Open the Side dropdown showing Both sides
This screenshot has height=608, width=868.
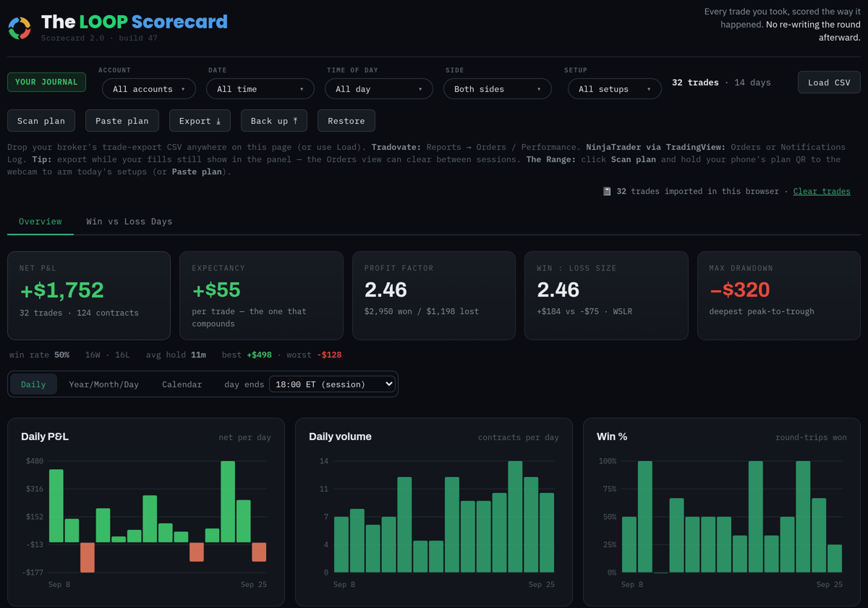(x=498, y=89)
